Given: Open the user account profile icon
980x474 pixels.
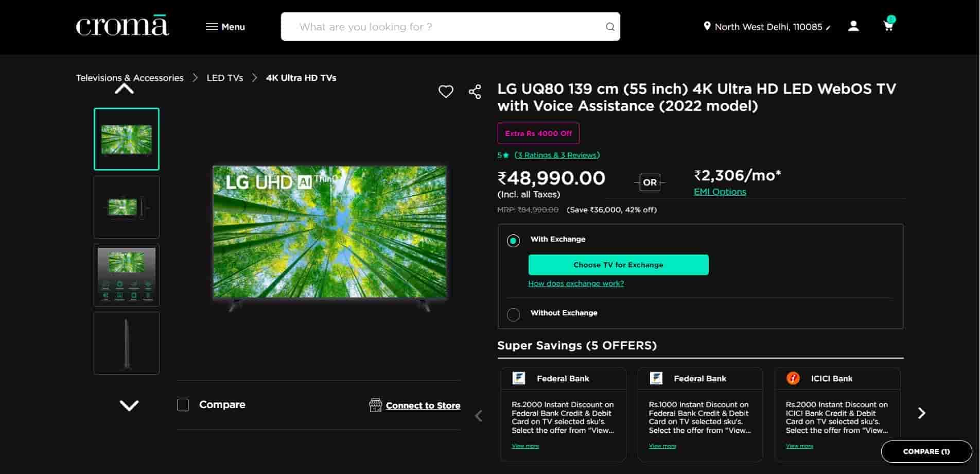Looking at the screenshot, I should (853, 26).
